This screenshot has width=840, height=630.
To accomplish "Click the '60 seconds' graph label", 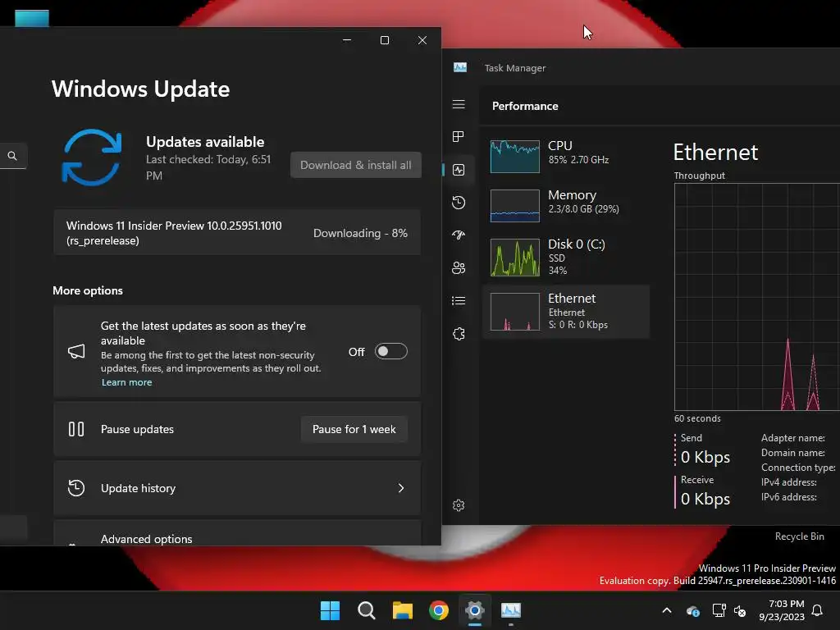I will coord(697,418).
